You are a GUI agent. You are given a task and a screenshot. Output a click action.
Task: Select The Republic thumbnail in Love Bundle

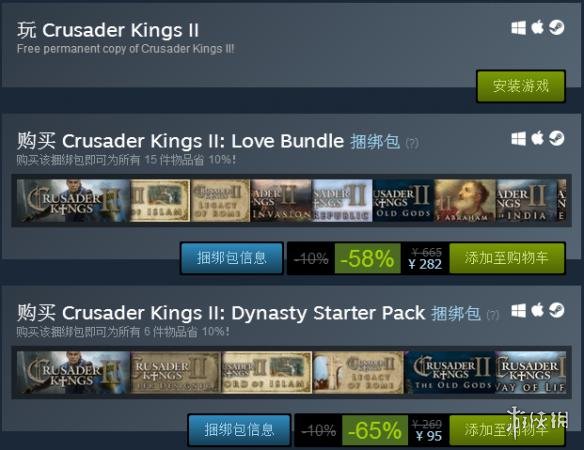[342, 201]
